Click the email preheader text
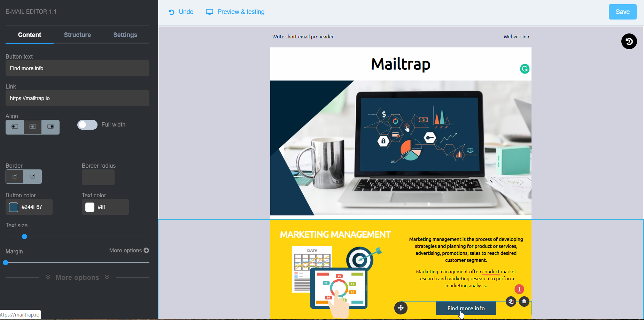 coord(303,37)
